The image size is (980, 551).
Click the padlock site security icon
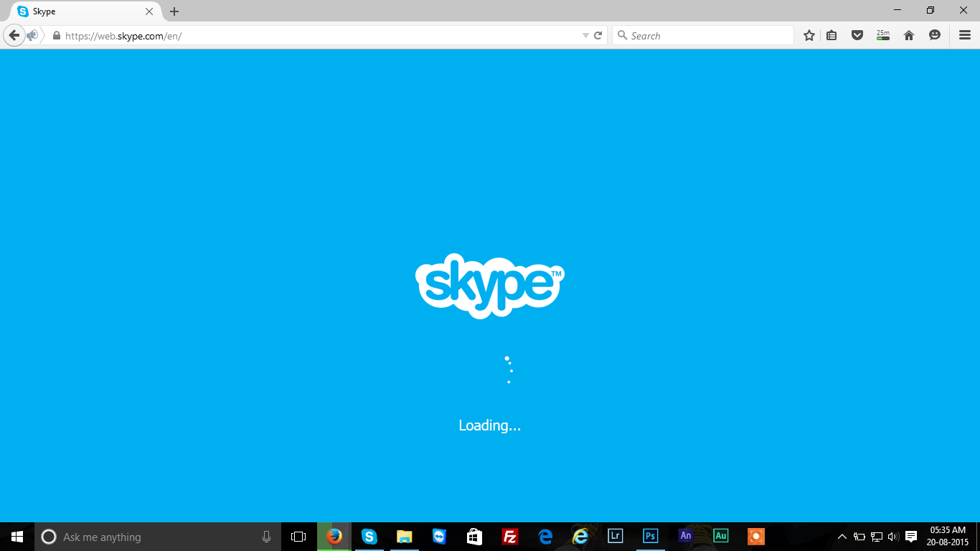pyautogui.click(x=57, y=35)
